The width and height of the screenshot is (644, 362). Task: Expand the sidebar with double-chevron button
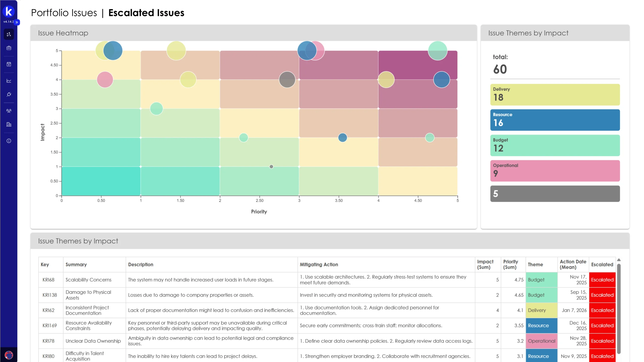[x=17, y=22]
